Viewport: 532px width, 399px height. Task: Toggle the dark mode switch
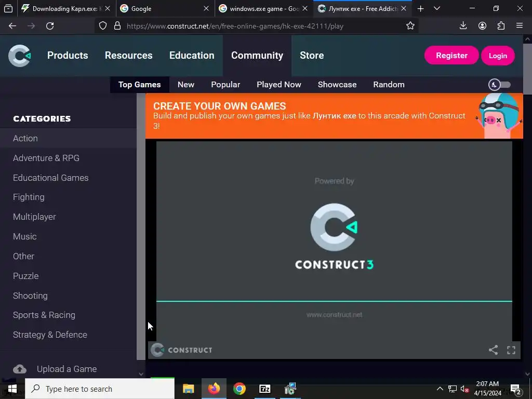click(499, 85)
